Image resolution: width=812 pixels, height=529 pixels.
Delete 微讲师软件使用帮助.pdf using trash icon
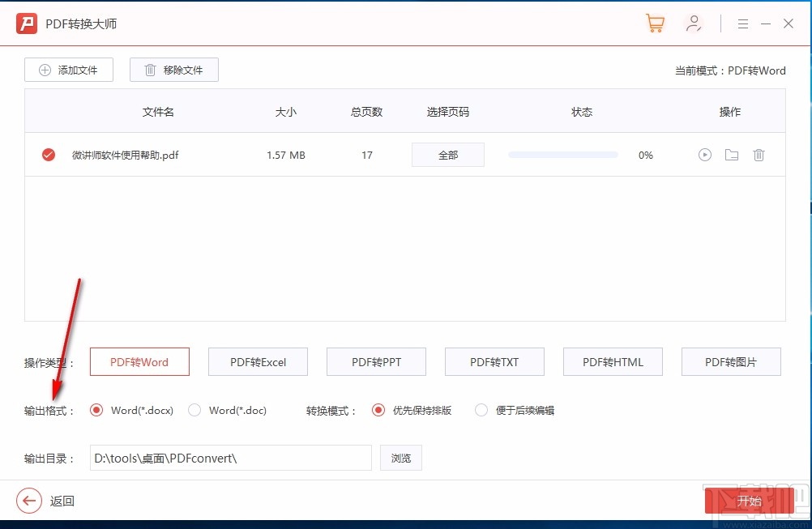[759, 155]
